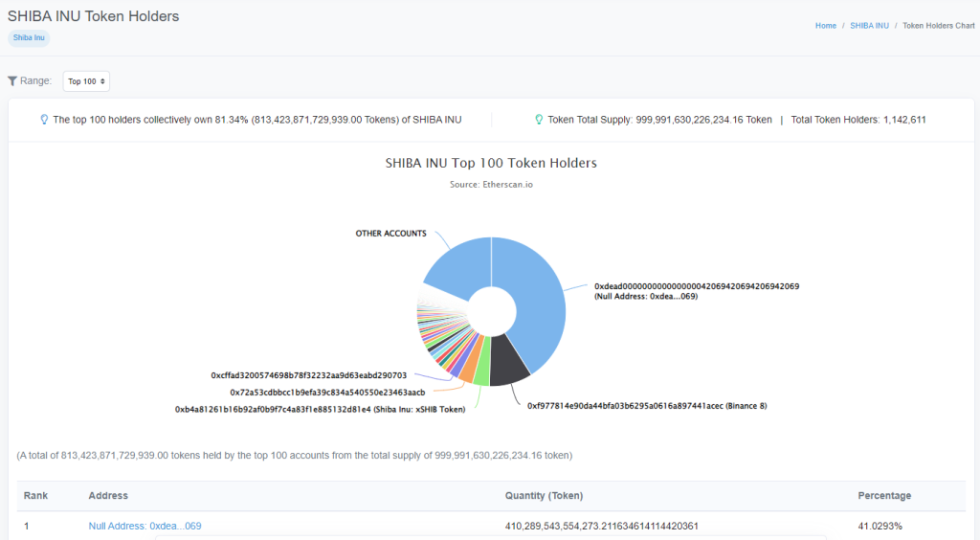Click the rank 1 cell in the table

pos(26,527)
